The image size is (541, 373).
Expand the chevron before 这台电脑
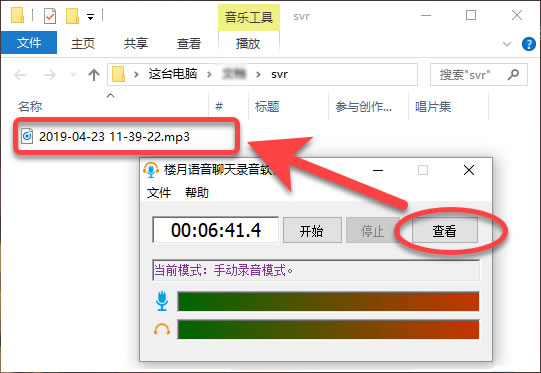pos(136,74)
